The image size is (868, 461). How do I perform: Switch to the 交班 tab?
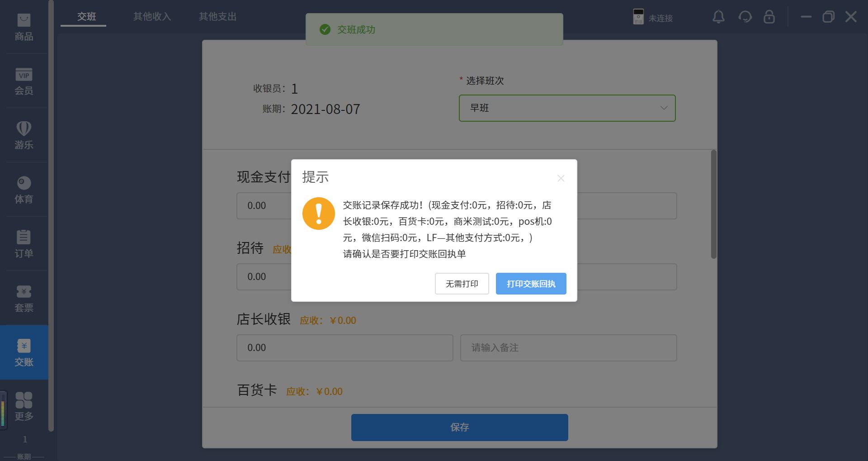click(x=87, y=17)
